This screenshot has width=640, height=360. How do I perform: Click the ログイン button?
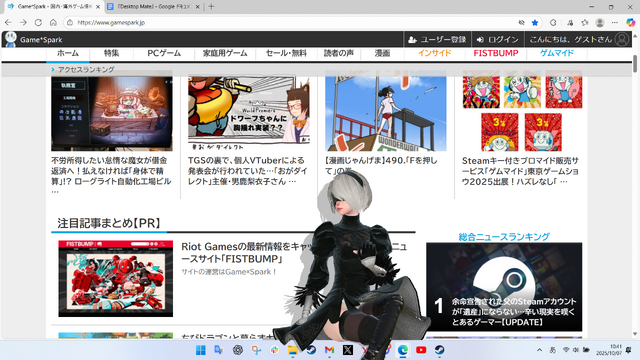pos(497,40)
